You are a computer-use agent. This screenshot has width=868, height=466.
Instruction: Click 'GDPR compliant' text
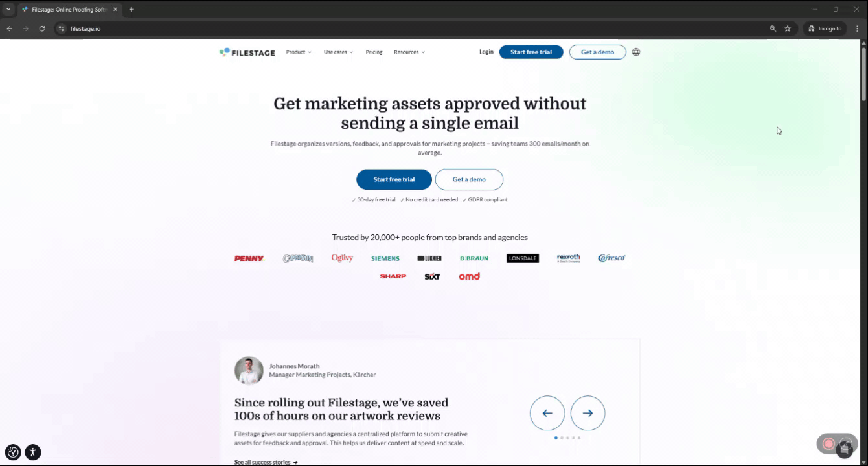click(x=488, y=200)
